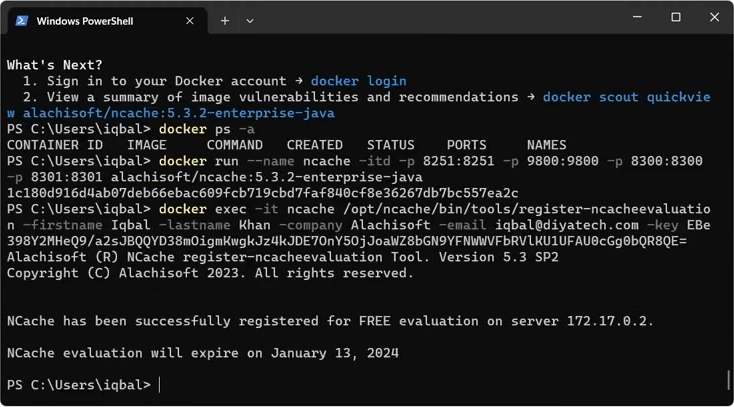The height and width of the screenshot is (407, 734).
Task: Minimize the terminal window
Action: click(x=637, y=17)
